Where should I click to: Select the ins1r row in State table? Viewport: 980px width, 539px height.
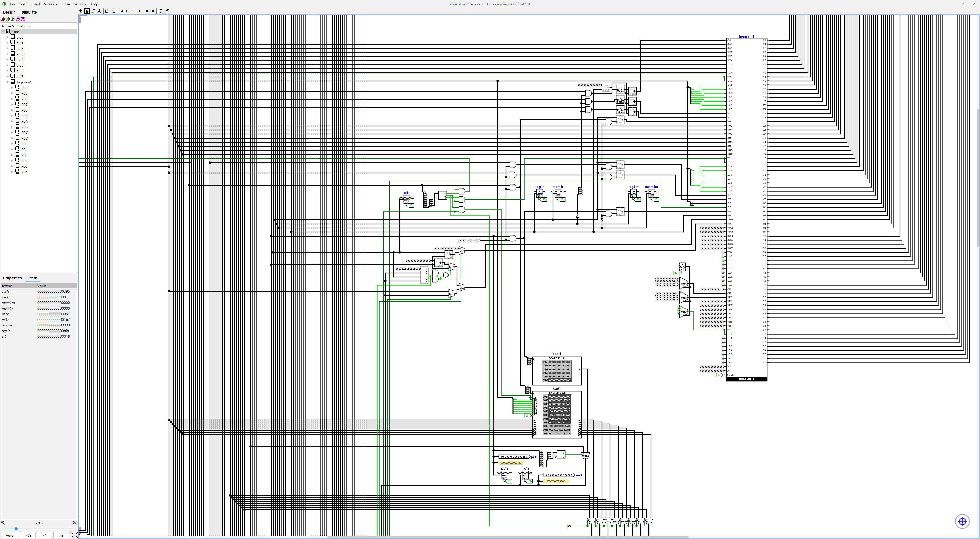39,297
